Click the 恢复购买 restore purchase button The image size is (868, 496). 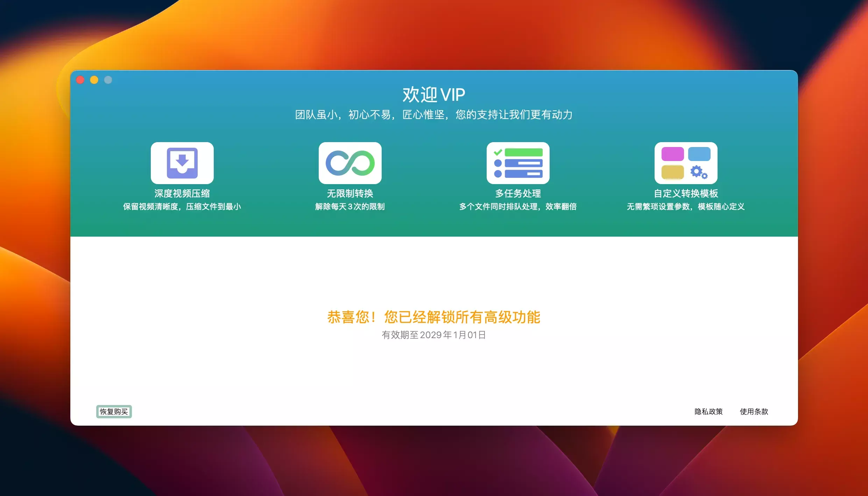pyautogui.click(x=114, y=411)
